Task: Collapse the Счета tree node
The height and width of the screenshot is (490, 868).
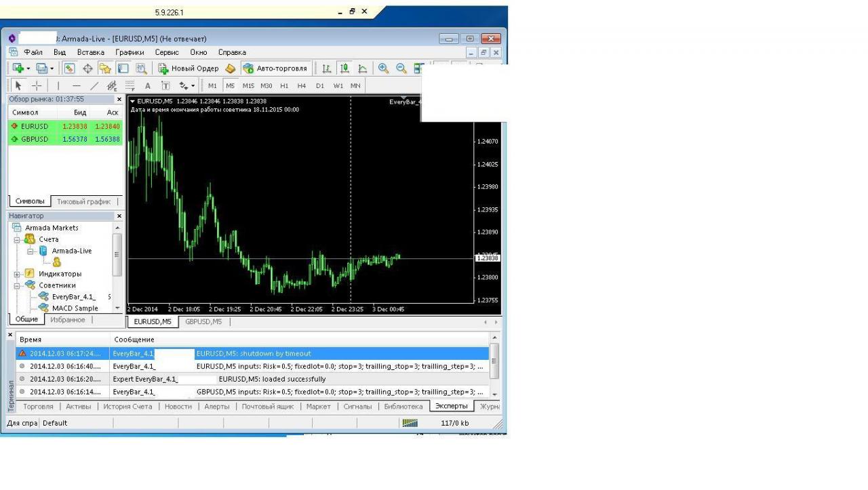Action: tap(17, 239)
